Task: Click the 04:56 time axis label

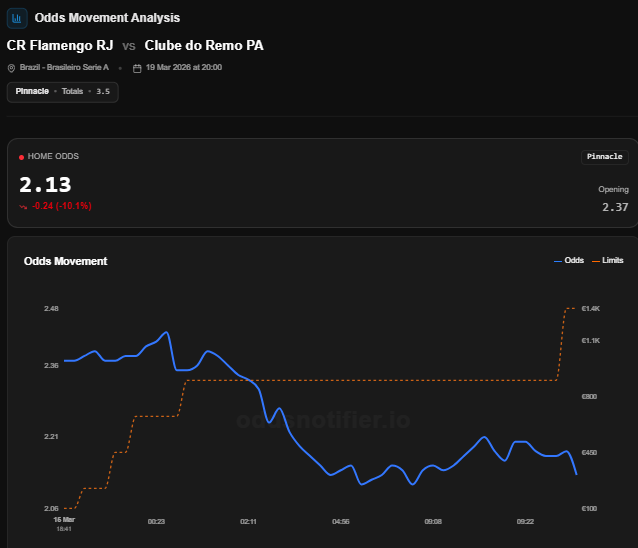Action: tap(341, 522)
